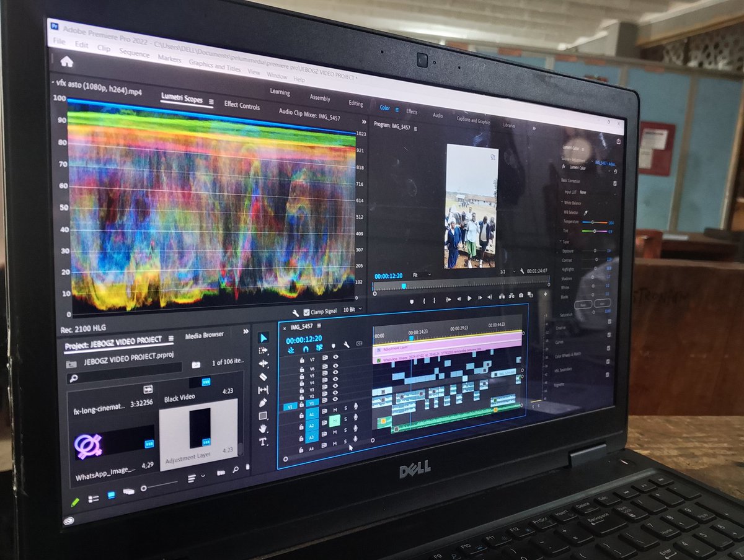Select the Pen tool
The image size is (744, 560).
pos(263,403)
